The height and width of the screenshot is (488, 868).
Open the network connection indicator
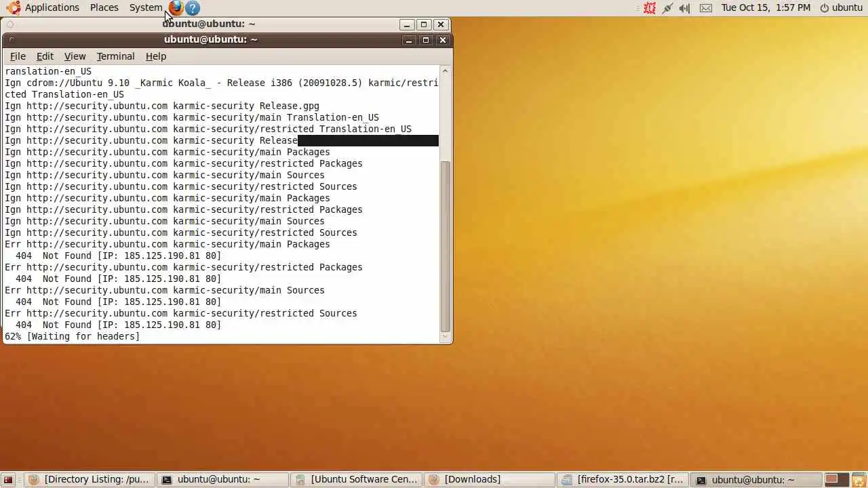pos(667,8)
